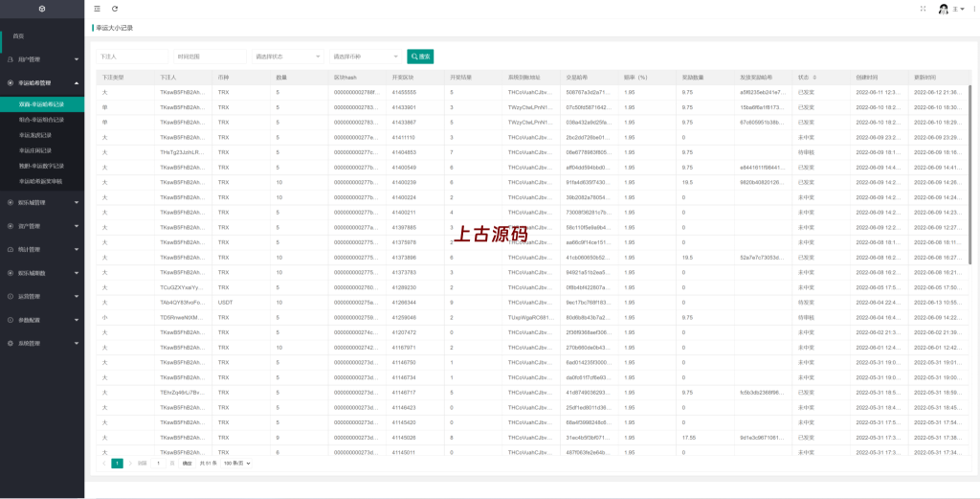Click the bettor cell THsTg23JzhLR...
980x499 pixels.
[183, 152]
